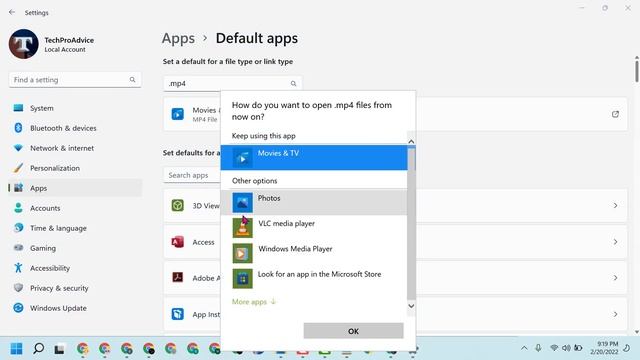
Task: Expand the App Installer row chevron
Action: [x=615, y=314]
